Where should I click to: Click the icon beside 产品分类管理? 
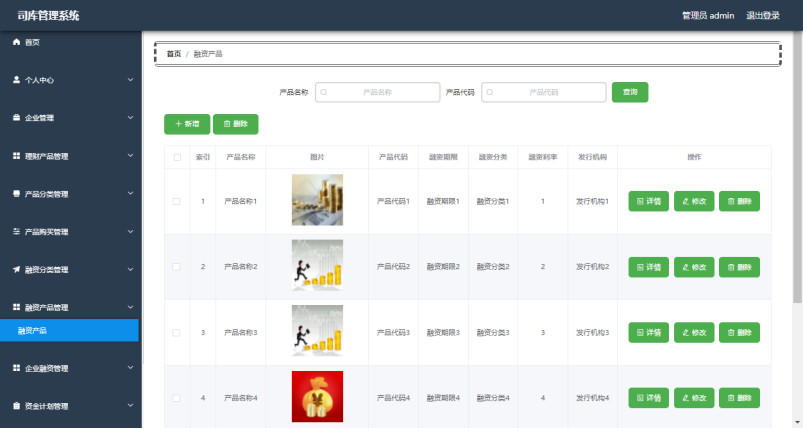(x=16, y=194)
